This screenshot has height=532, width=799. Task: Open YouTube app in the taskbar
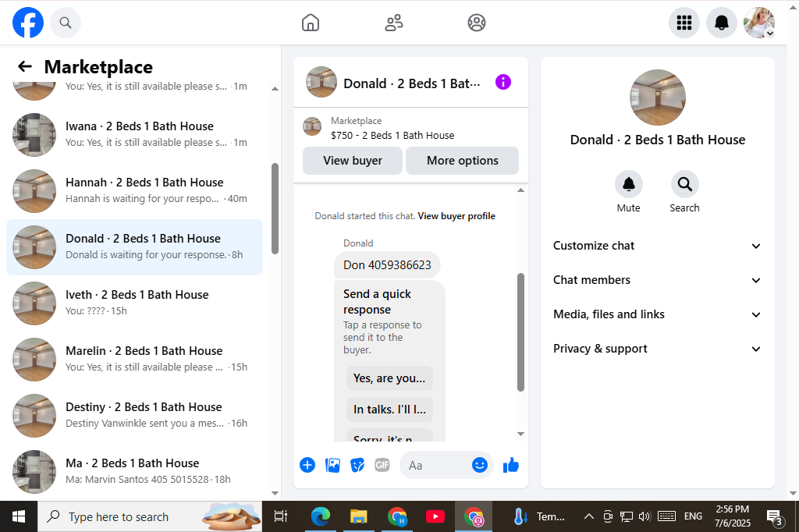click(435, 516)
